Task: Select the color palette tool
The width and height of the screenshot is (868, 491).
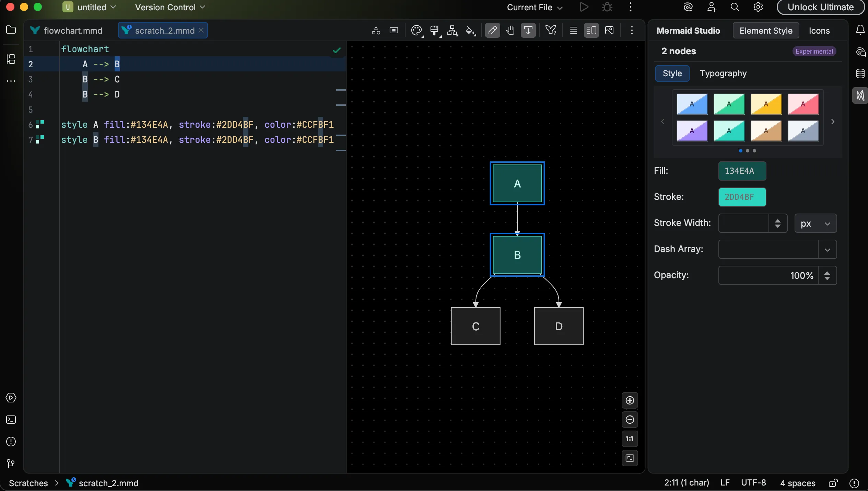Action: (416, 30)
